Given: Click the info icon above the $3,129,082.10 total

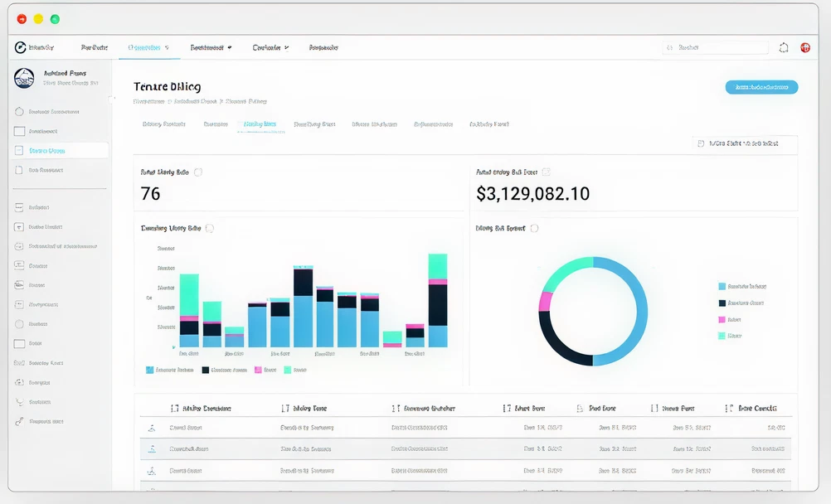Looking at the screenshot, I should pyautogui.click(x=546, y=172).
